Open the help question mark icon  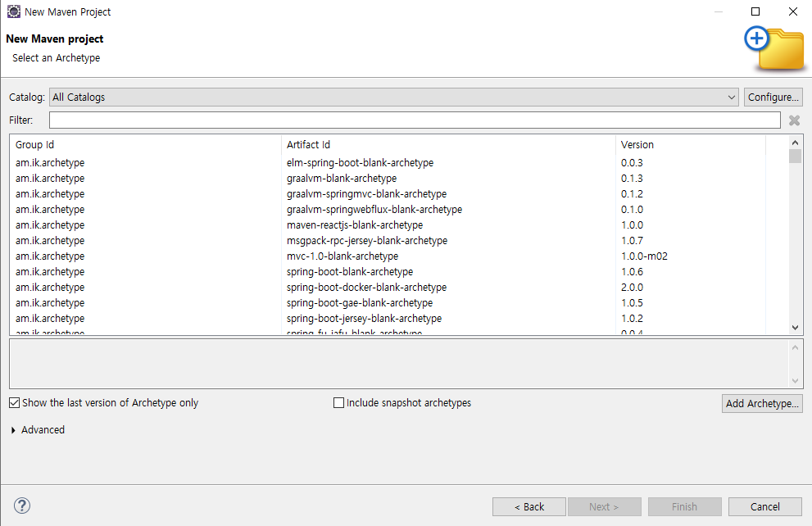tap(22, 506)
